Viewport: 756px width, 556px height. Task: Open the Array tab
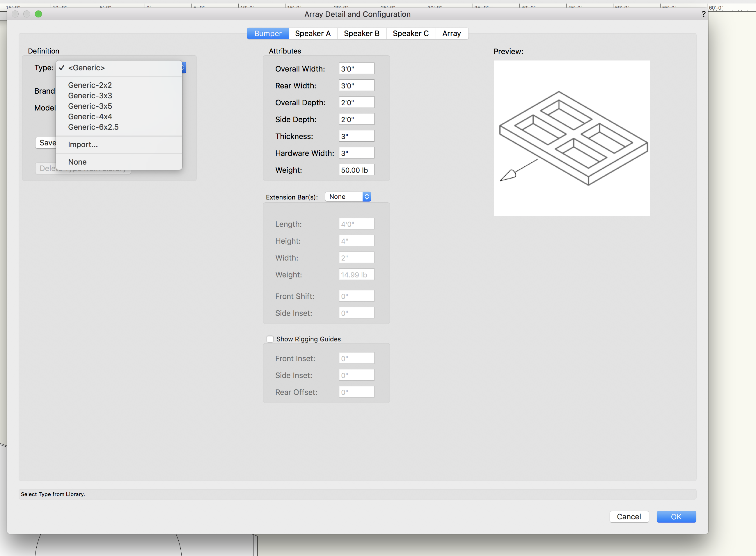click(451, 33)
